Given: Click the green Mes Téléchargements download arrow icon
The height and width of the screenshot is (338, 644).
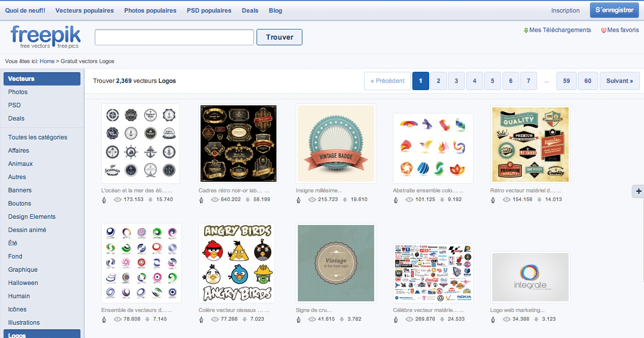Looking at the screenshot, I should tap(526, 31).
